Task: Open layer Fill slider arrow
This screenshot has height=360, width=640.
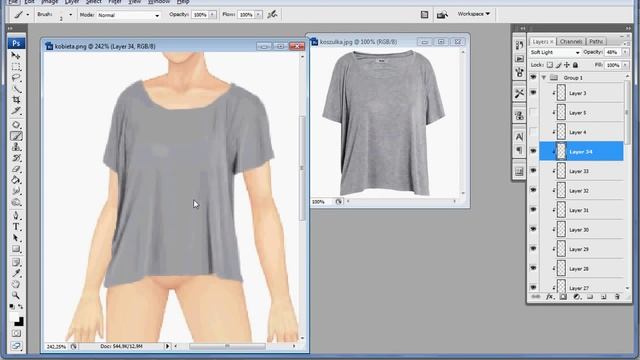Action: click(625, 65)
